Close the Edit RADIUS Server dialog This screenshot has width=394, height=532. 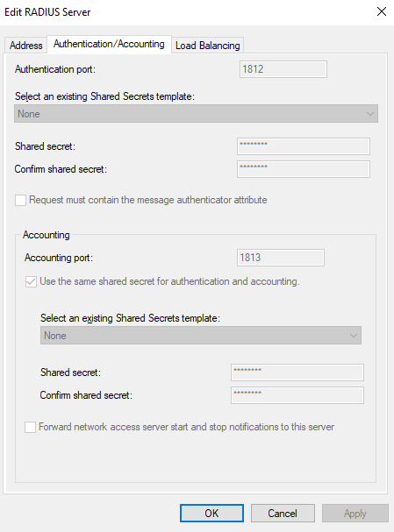coord(382,12)
